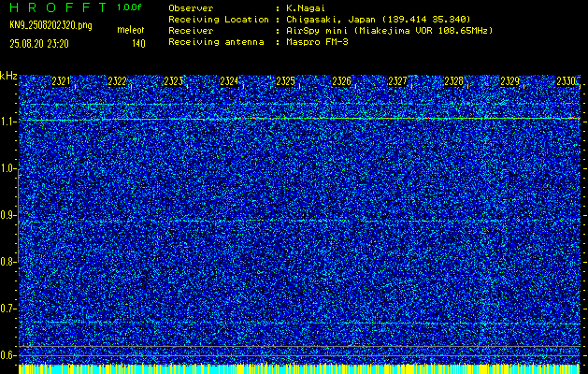This screenshot has width=588, height=374.
Task: Click the bright carrier line near 1.1 kHz
Action: click(x=299, y=119)
